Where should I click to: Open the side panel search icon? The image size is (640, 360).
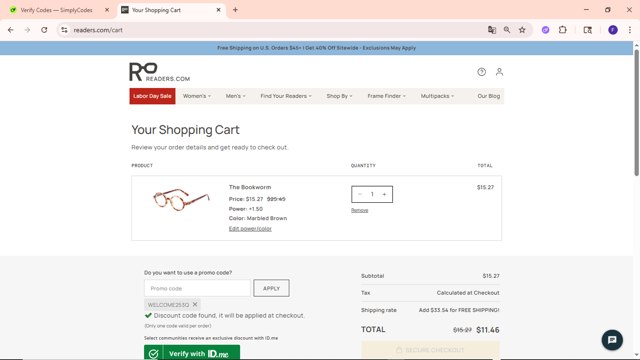pos(588,30)
